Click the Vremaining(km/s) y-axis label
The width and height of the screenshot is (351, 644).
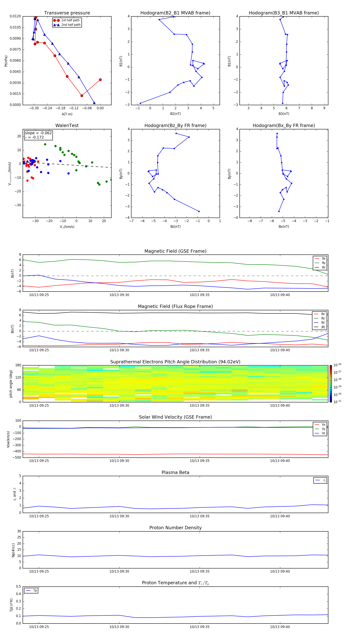[x=10, y=174]
